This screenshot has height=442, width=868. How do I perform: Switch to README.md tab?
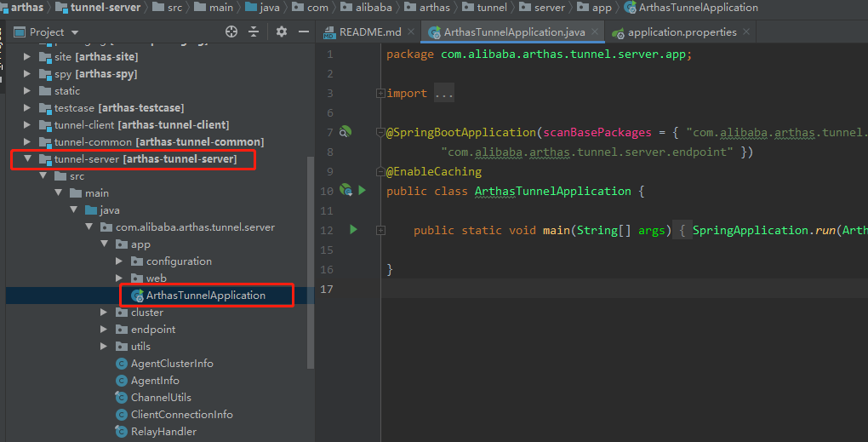(370, 32)
